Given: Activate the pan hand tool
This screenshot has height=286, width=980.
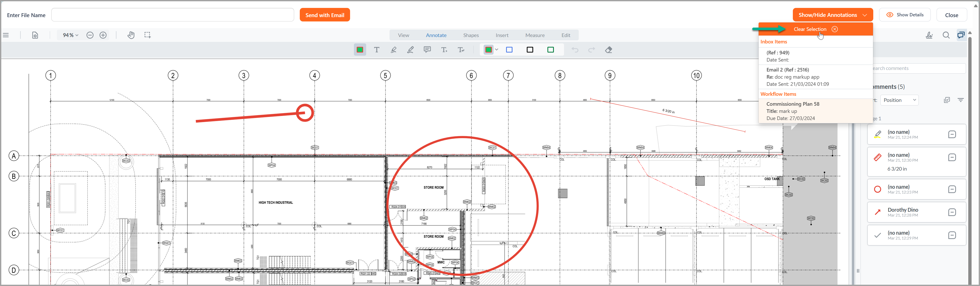Looking at the screenshot, I should pyautogui.click(x=131, y=35).
